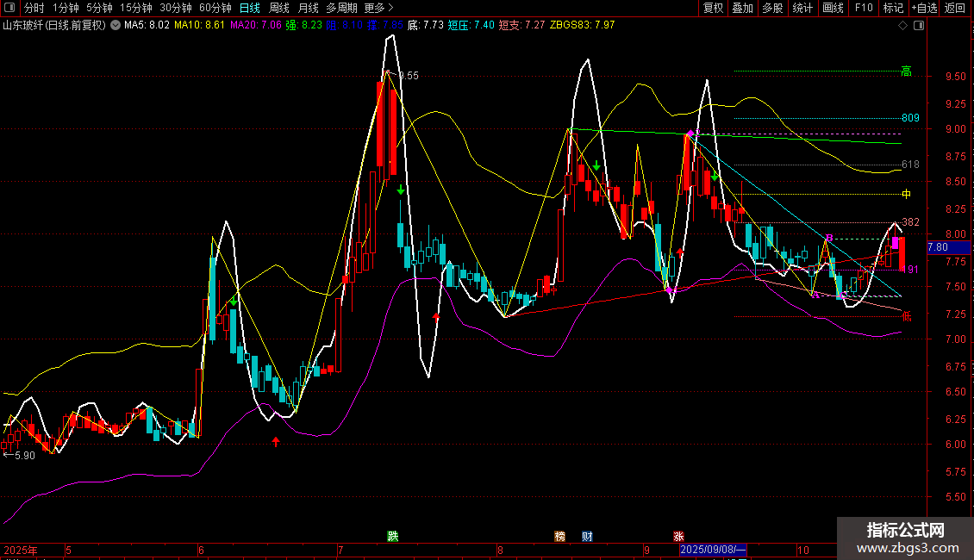Click the 画线 drawing tools button
Screen dimensions: 974x560
(833, 9)
